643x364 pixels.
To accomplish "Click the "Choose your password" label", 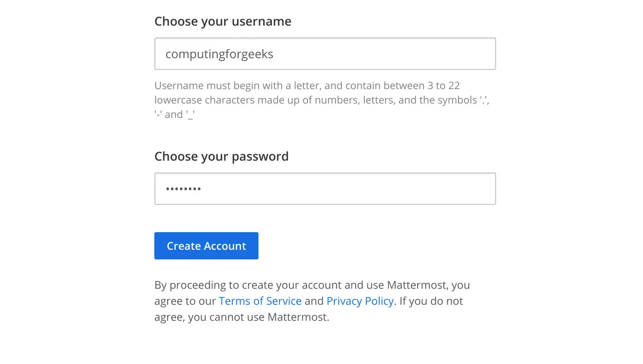I will 221,157.
